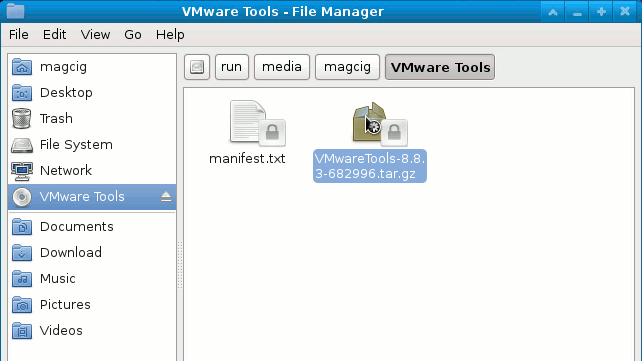Open the File menu

click(x=19, y=35)
